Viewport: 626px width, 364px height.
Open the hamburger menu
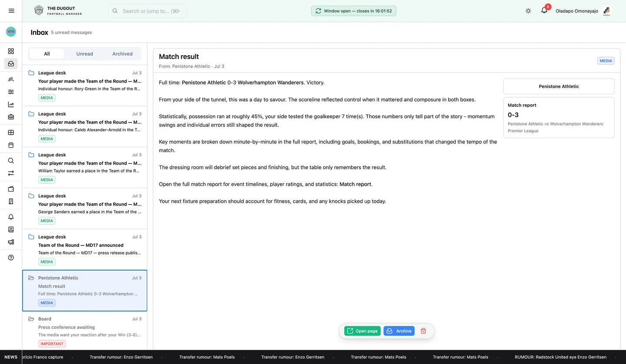coord(11,11)
